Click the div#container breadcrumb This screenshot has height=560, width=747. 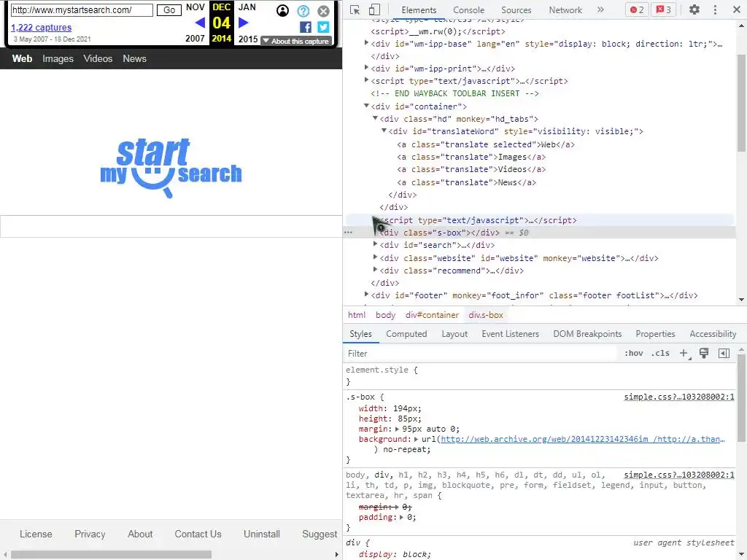click(432, 315)
